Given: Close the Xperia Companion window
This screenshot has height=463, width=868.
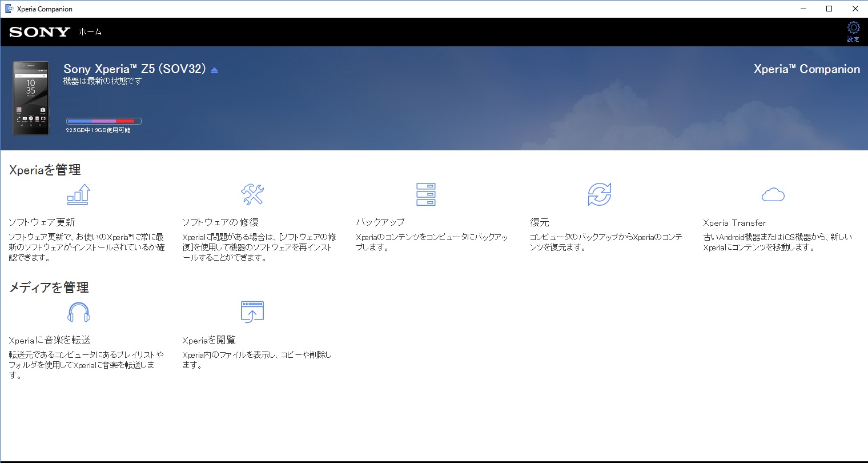Looking at the screenshot, I should pyautogui.click(x=855, y=9).
